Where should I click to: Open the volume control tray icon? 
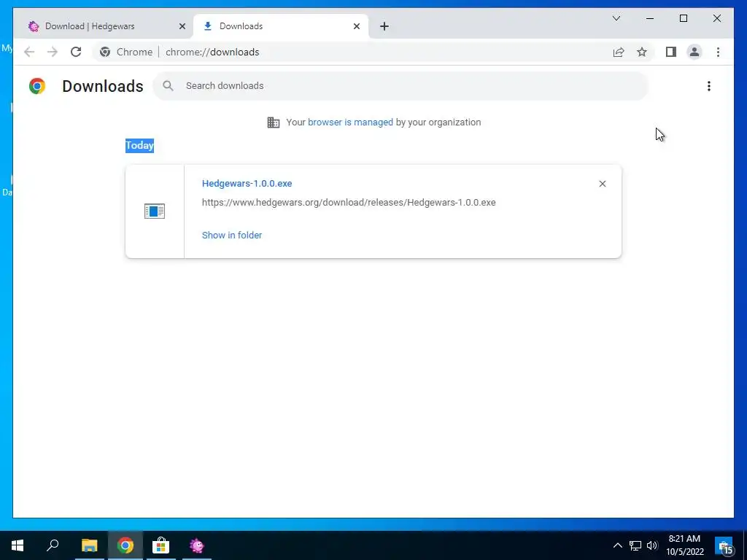pyautogui.click(x=652, y=545)
